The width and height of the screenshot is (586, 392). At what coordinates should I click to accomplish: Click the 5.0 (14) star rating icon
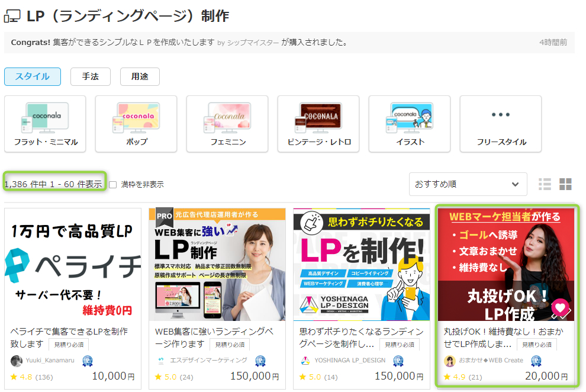pyautogui.click(x=302, y=377)
